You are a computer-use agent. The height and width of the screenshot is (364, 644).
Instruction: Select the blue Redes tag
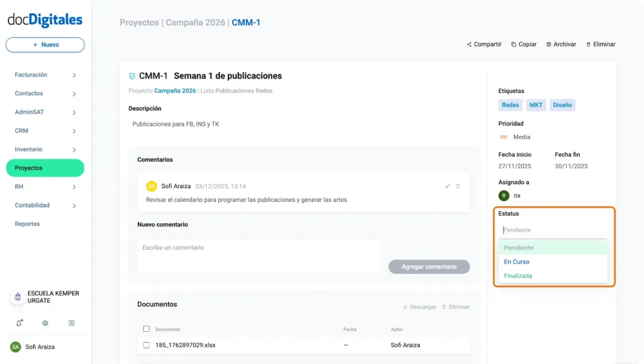(510, 105)
